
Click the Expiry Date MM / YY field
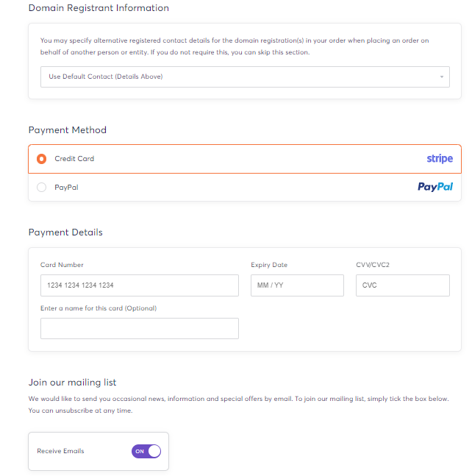pos(297,285)
